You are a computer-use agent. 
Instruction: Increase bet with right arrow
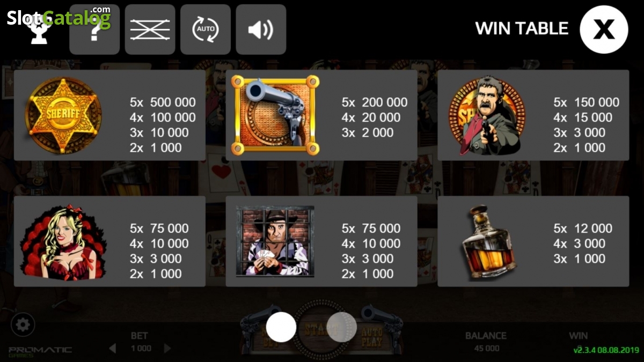[x=167, y=349]
